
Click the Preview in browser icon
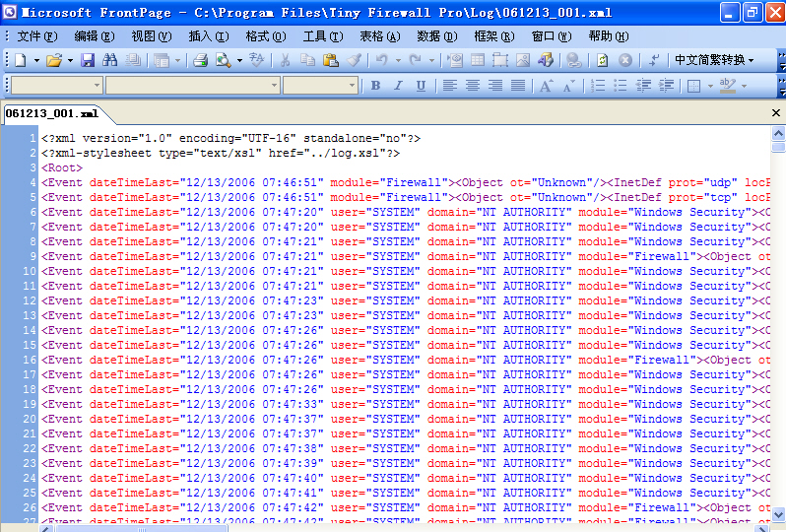pos(223,61)
